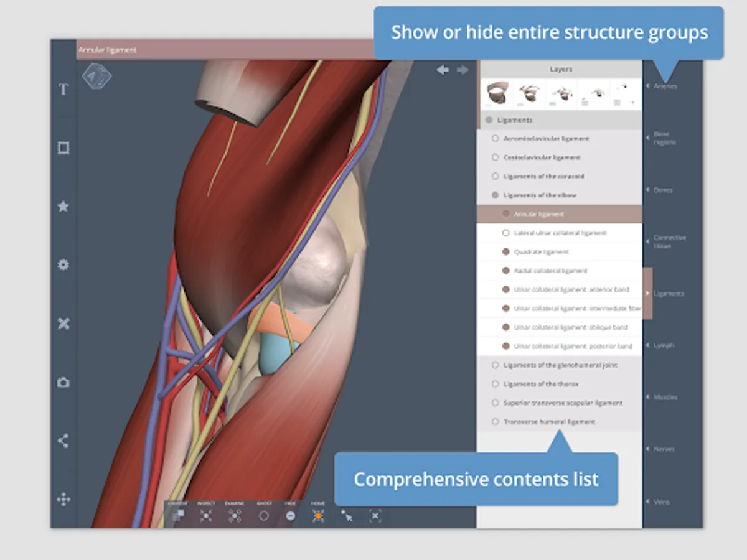The height and width of the screenshot is (560, 747).
Task: Go back with the left arrow
Action: coord(443,70)
